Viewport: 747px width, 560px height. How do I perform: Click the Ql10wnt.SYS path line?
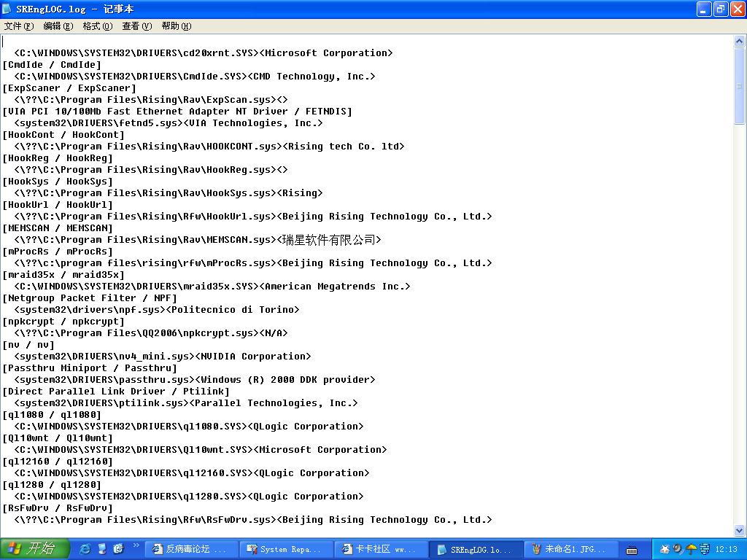point(201,449)
